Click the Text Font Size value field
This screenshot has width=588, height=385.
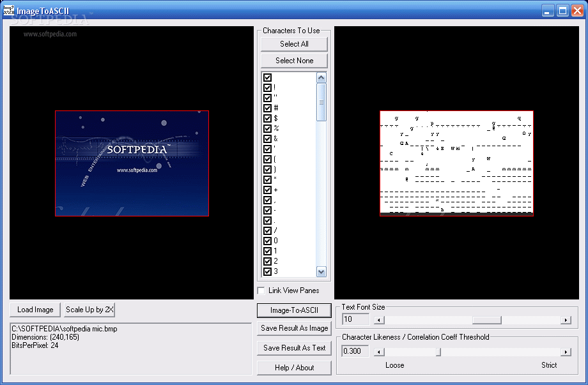click(355, 319)
